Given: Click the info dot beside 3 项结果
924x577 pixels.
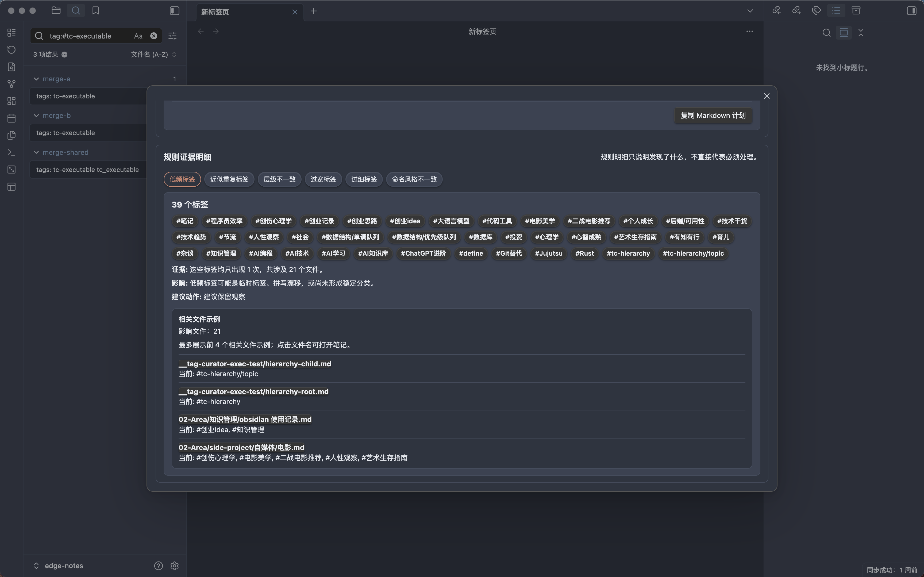Looking at the screenshot, I should pos(64,55).
